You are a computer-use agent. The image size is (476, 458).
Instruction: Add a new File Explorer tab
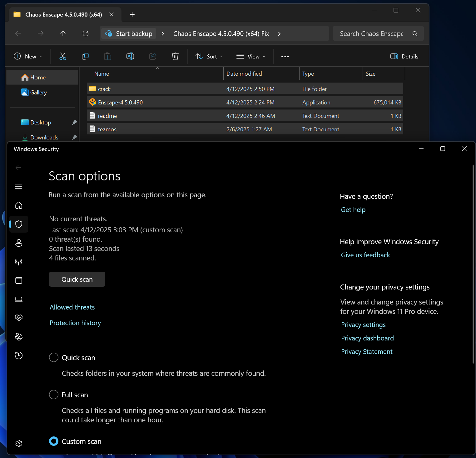[132, 15]
